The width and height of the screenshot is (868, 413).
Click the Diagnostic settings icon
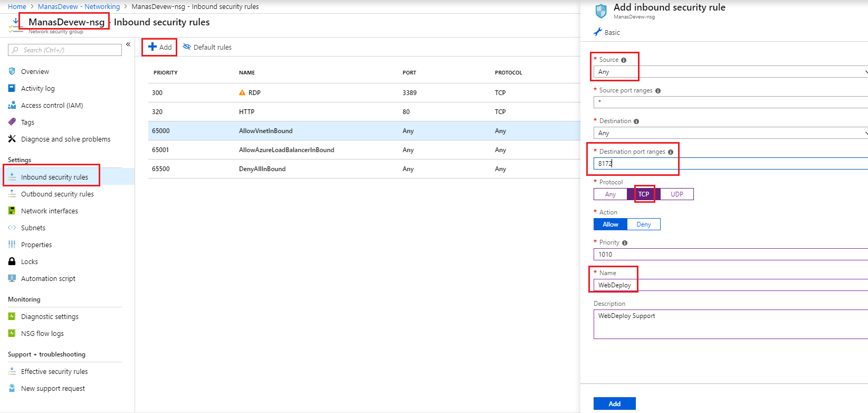tap(12, 316)
